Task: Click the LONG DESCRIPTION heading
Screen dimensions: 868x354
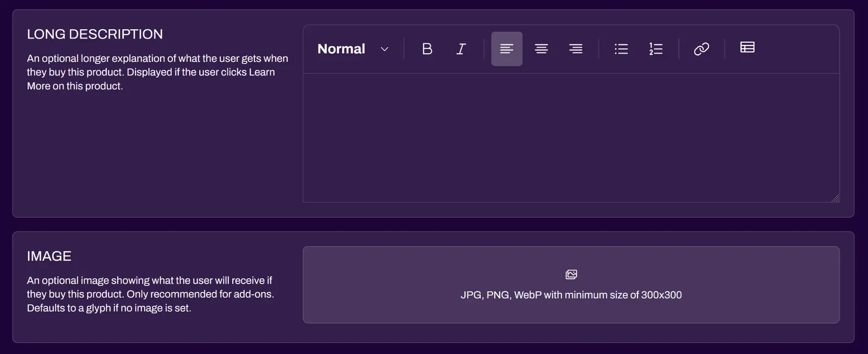Action: pyautogui.click(x=95, y=34)
